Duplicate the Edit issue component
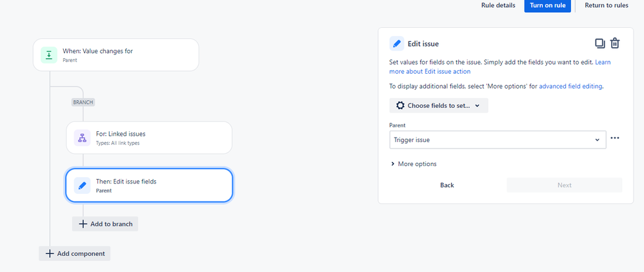This screenshot has height=272, width=644. 600,43
